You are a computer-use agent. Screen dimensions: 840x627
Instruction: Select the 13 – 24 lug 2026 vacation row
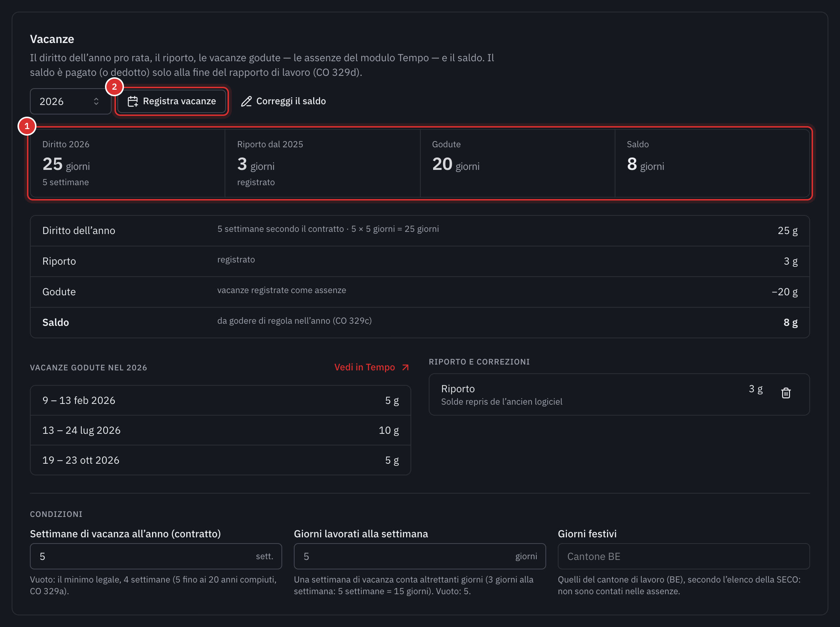pos(221,431)
